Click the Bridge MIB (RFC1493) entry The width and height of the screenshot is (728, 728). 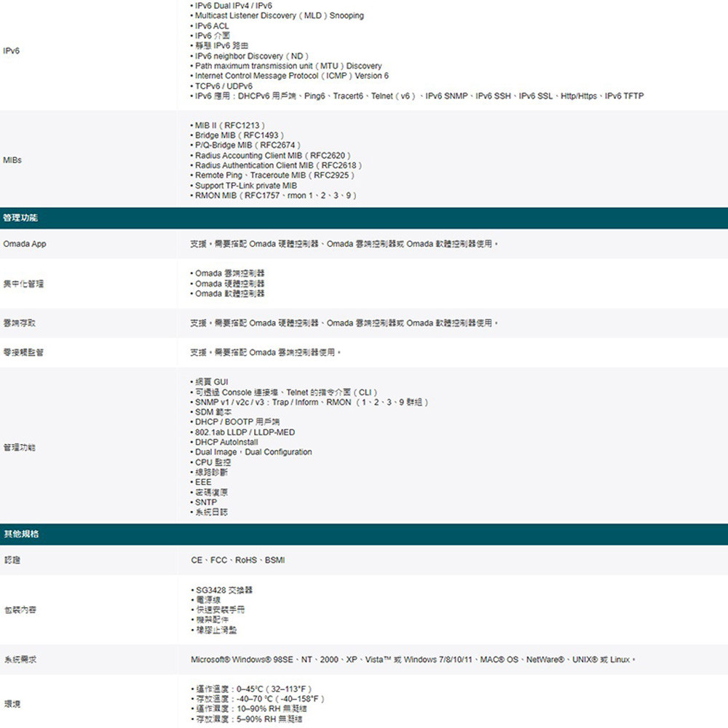[x=239, y=135]
